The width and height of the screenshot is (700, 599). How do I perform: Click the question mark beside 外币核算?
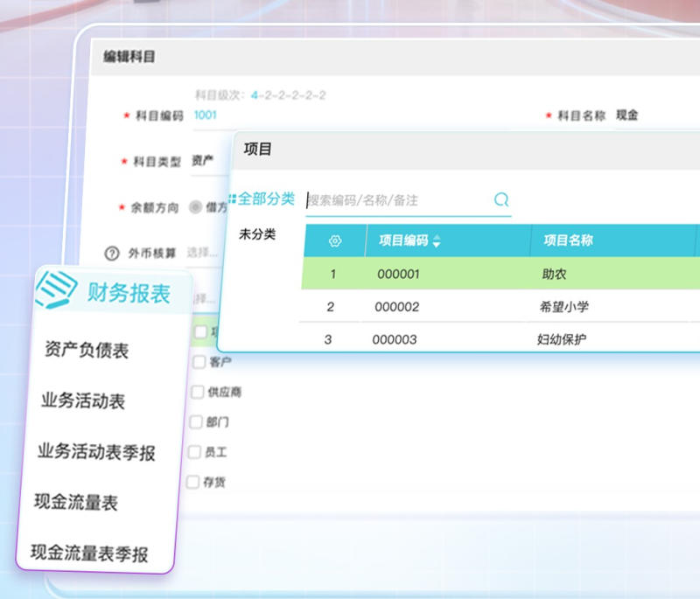(111, 254)
